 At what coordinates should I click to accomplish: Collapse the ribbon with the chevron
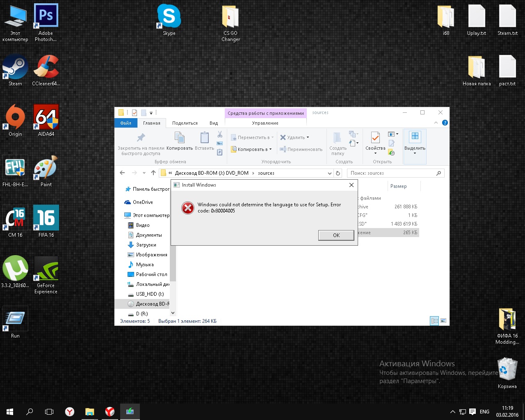pos(436,123)
